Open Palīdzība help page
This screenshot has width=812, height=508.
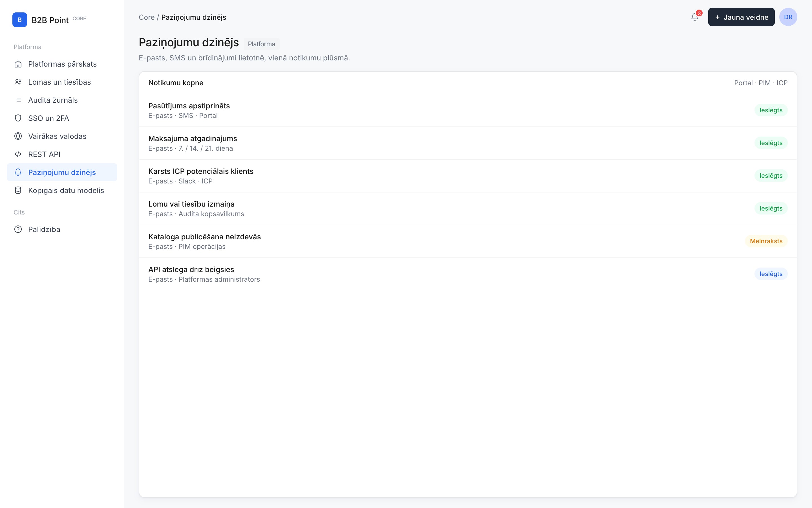[x=62, y=229]
